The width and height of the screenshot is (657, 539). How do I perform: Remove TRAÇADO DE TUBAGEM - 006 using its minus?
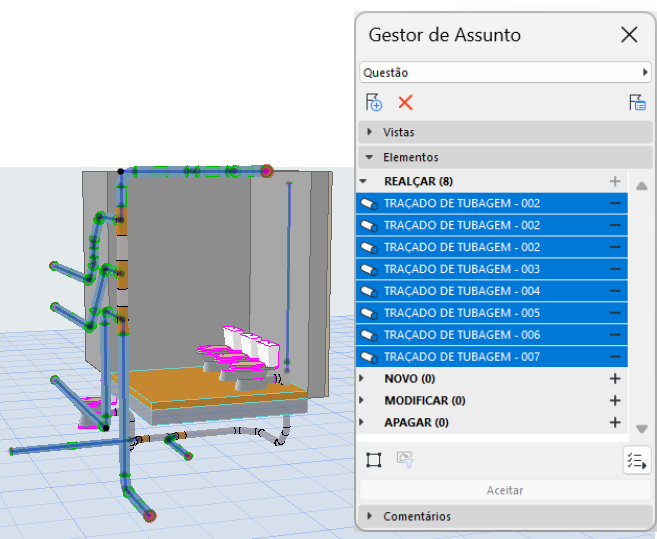tap(615, 334)
